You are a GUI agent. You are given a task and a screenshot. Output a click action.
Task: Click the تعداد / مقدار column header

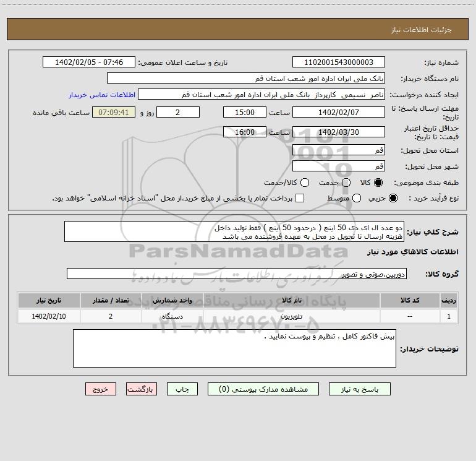[111, 300]
